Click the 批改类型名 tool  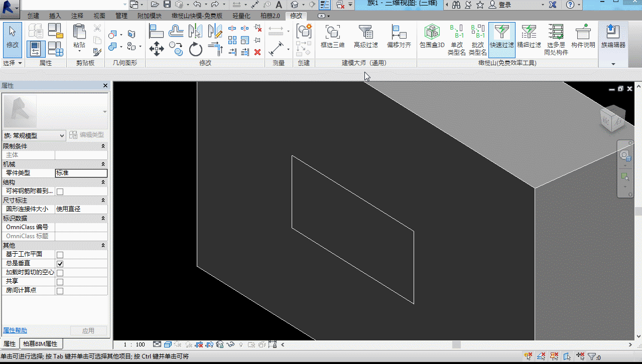click(478, 40)
